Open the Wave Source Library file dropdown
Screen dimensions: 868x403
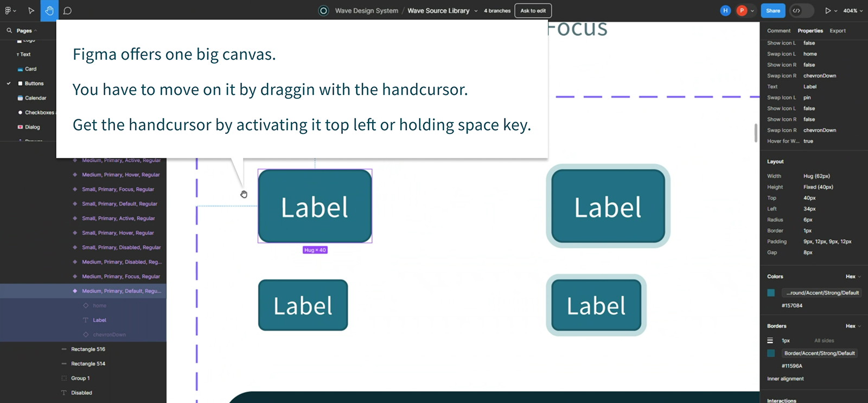click(x=476, y=11)
